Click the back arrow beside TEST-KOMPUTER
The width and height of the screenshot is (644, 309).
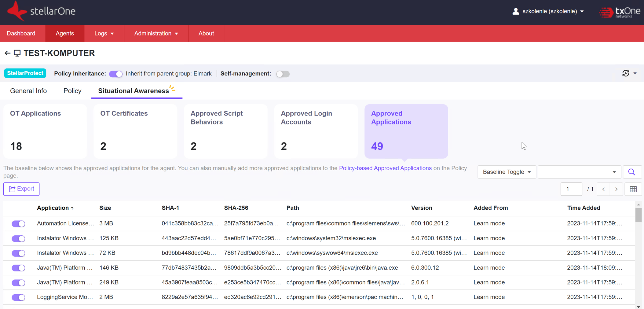click(7, 53)
